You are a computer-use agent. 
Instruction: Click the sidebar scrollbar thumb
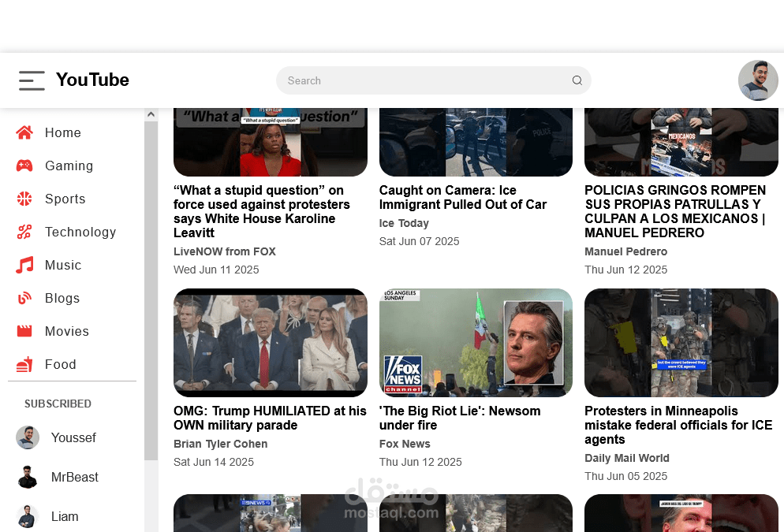pos(151,290)
